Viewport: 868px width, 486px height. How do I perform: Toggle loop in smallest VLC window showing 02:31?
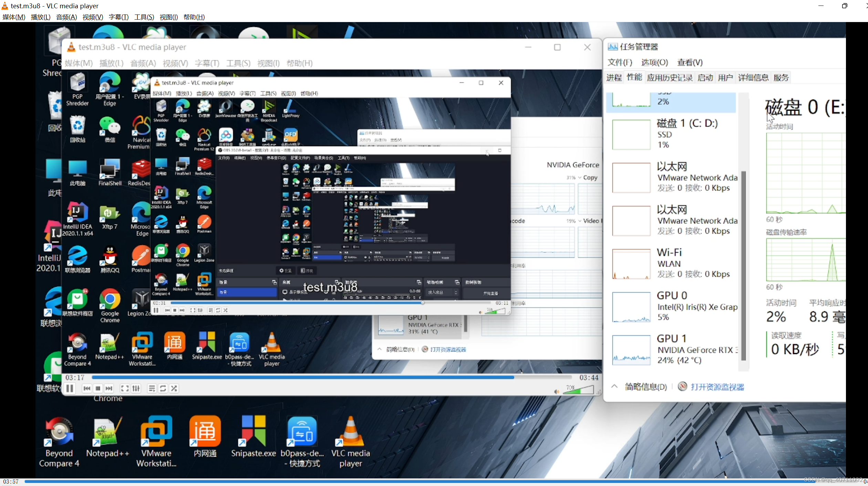(x=218, y=310)
